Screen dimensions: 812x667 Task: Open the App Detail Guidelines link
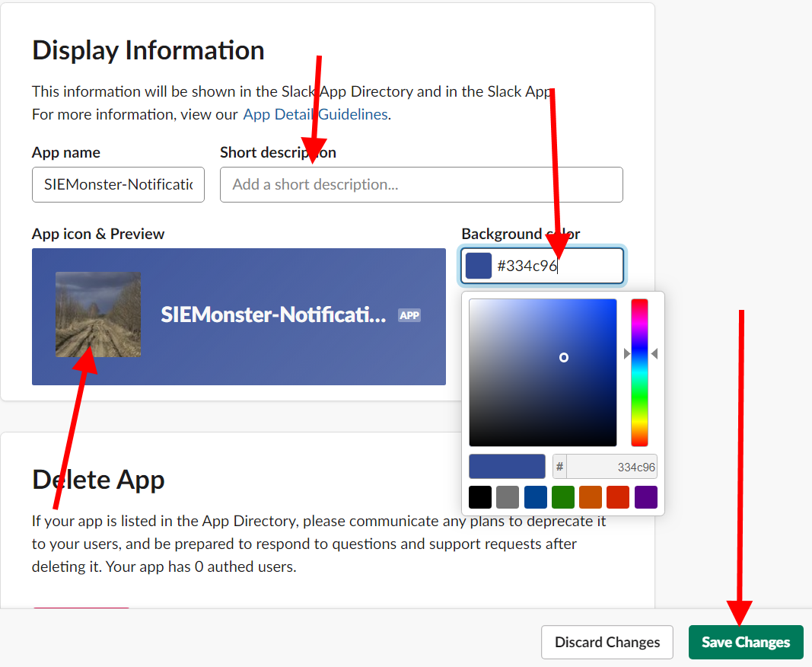tap(315, 114)
